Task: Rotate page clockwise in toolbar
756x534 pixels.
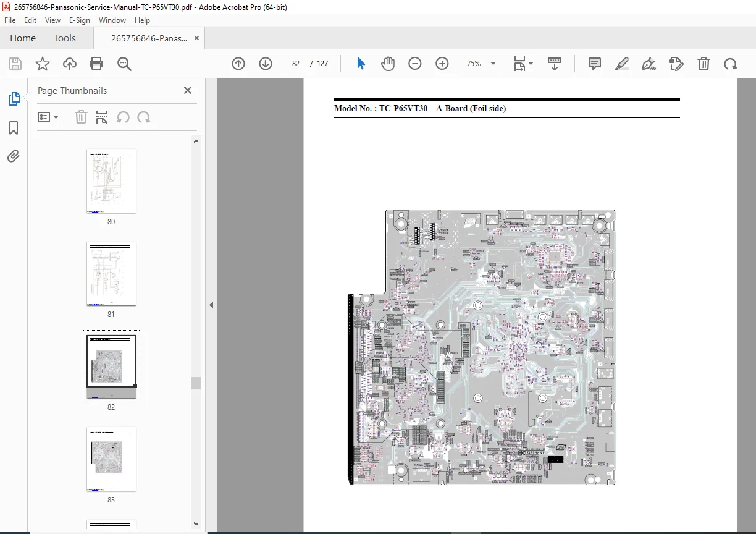Action: click(731, 64)
